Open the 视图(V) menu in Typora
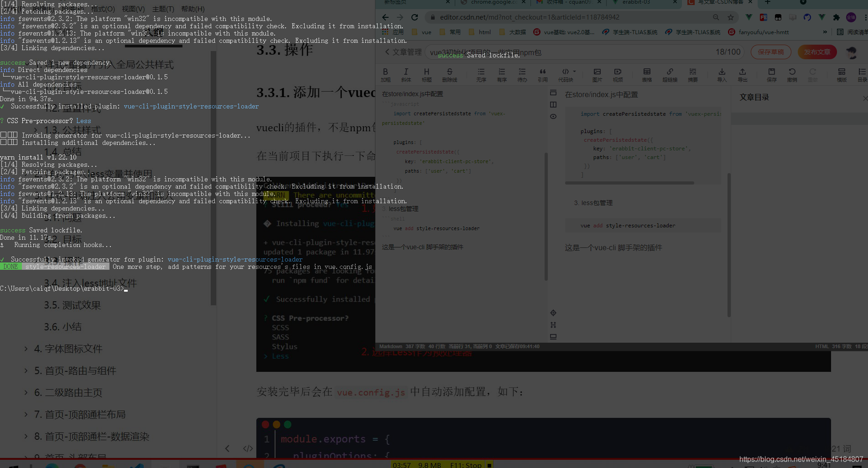The width and height of the screenshot is (868, 468). [x=133, y=9]
